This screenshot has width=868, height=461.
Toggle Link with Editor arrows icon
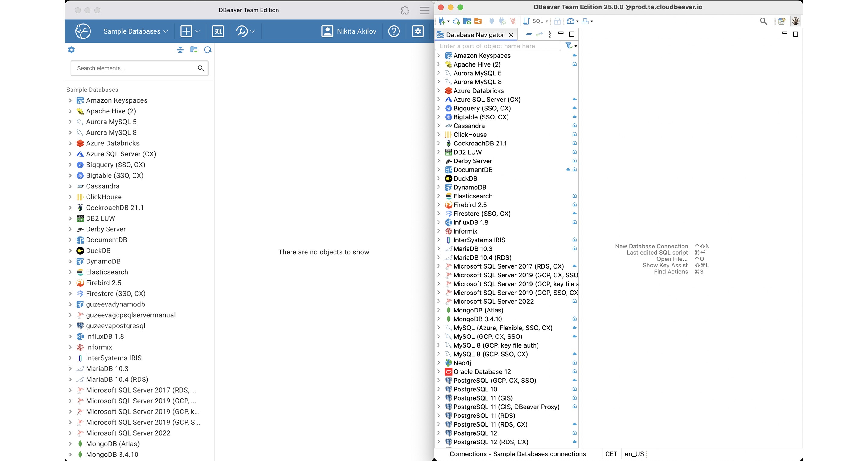tap(539, 34)
